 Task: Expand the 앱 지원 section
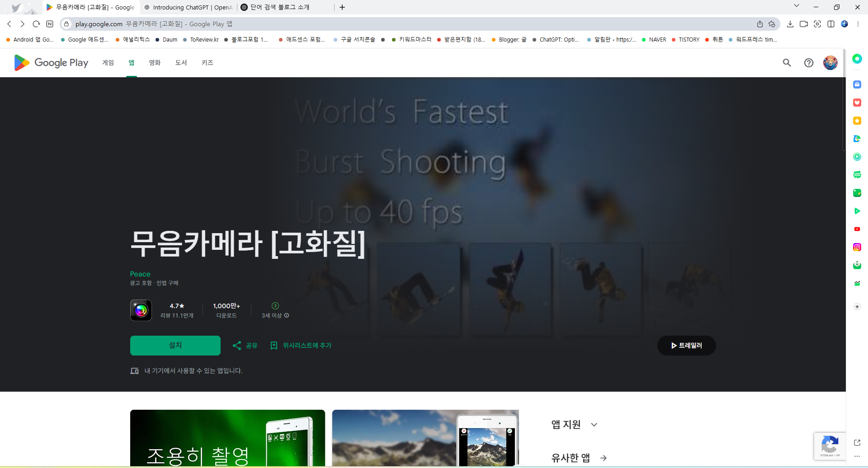594,424
